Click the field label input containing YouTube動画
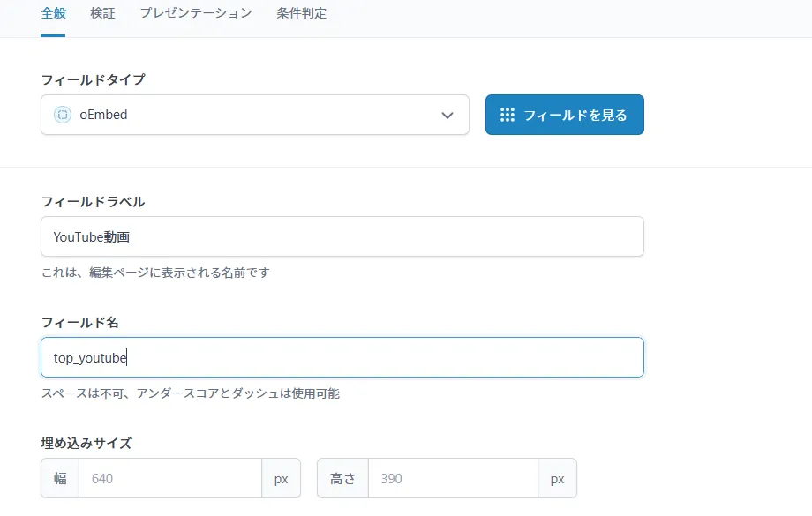Screen dimensions: 812x516 coord(342,236)
